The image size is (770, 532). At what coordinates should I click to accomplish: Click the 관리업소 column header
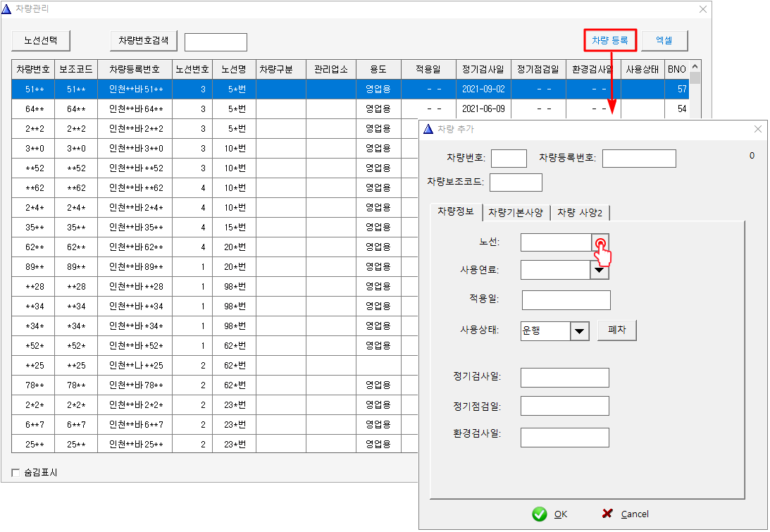(331, 69)
